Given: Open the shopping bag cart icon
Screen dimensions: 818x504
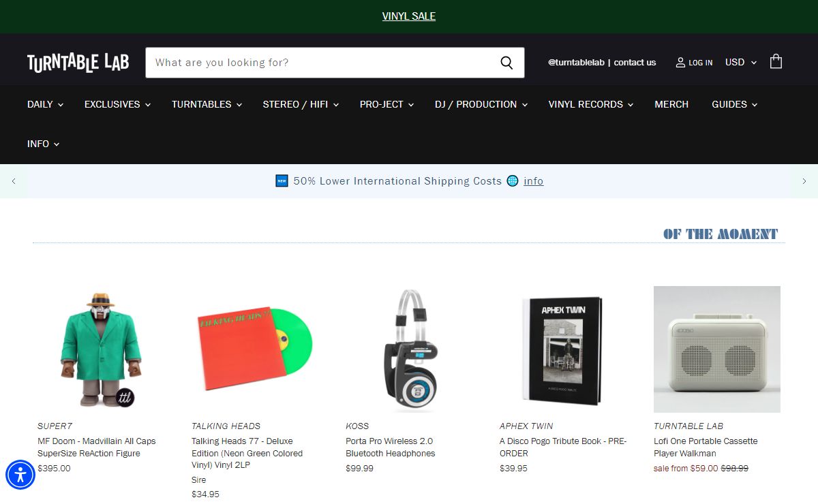Looking at the screenshot, I should (x=776, y=62).
